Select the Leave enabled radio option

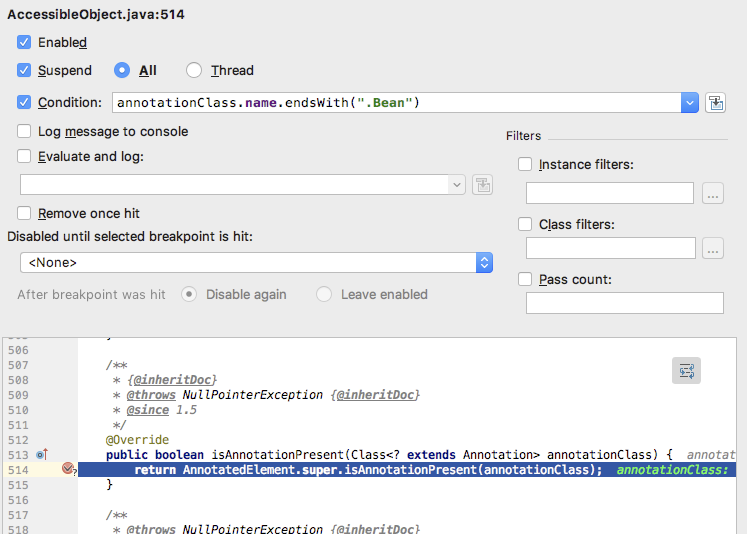[x=324, y=294]
